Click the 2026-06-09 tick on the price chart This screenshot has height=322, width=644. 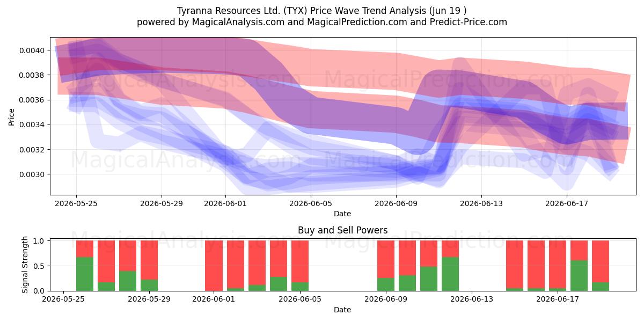click(396, 203)
